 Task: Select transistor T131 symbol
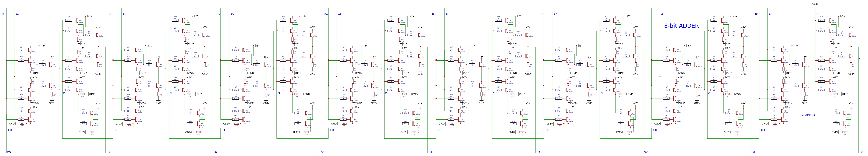pos(29,50)
